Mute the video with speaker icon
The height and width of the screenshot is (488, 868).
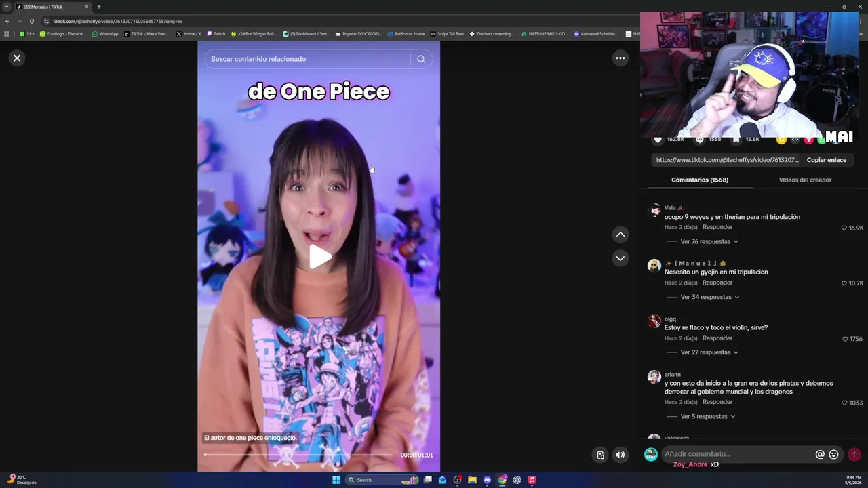[620, 455]
